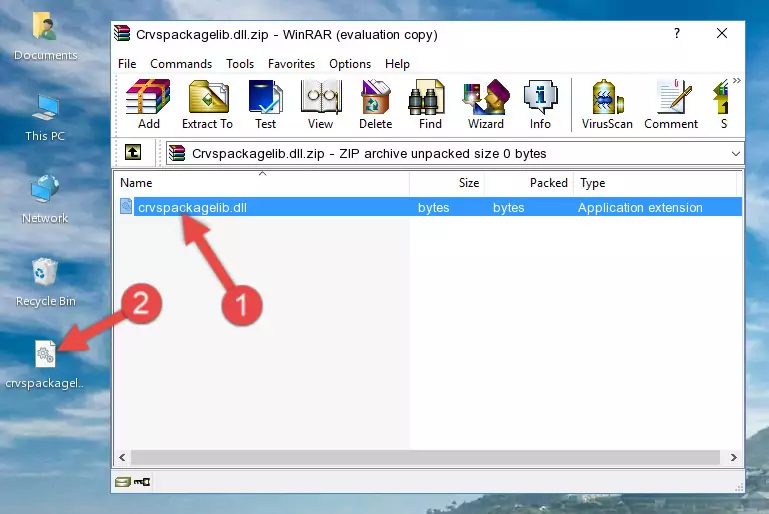Close the WinRAR window
The height and width of the screenshot is (514, 769).
[x=721, y=33]
